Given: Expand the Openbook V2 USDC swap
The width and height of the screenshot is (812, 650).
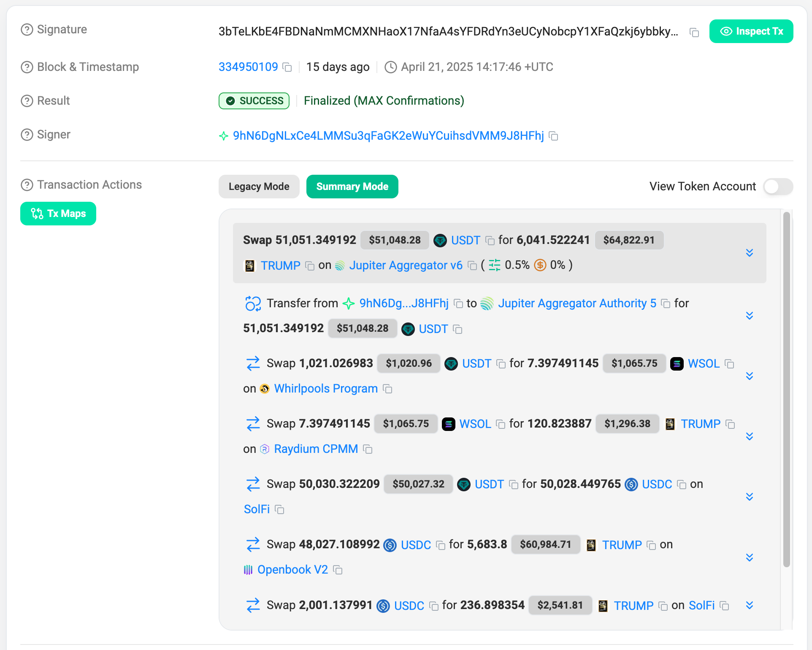Looking at the screenshot, I should tap(750, 558).
